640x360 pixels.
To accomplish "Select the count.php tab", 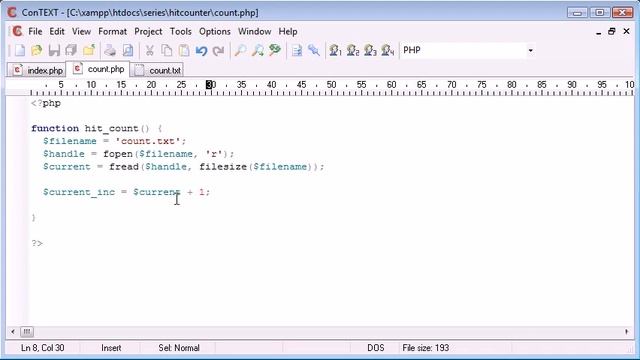I will [x=98, y=69].
